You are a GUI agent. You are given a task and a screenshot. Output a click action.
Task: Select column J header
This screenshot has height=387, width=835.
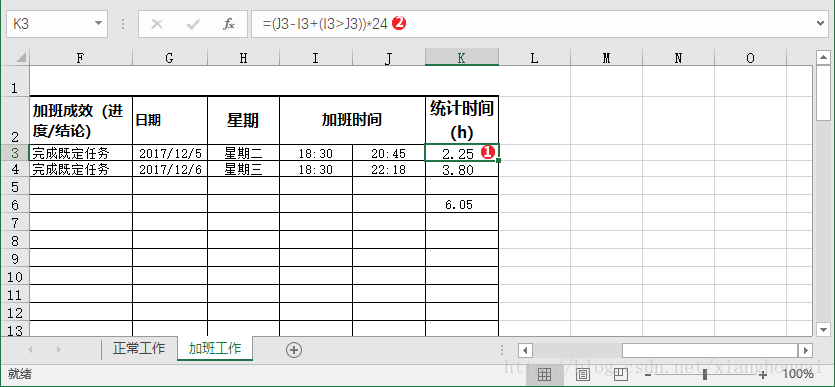pyautogui.click(x=389, y=58)
